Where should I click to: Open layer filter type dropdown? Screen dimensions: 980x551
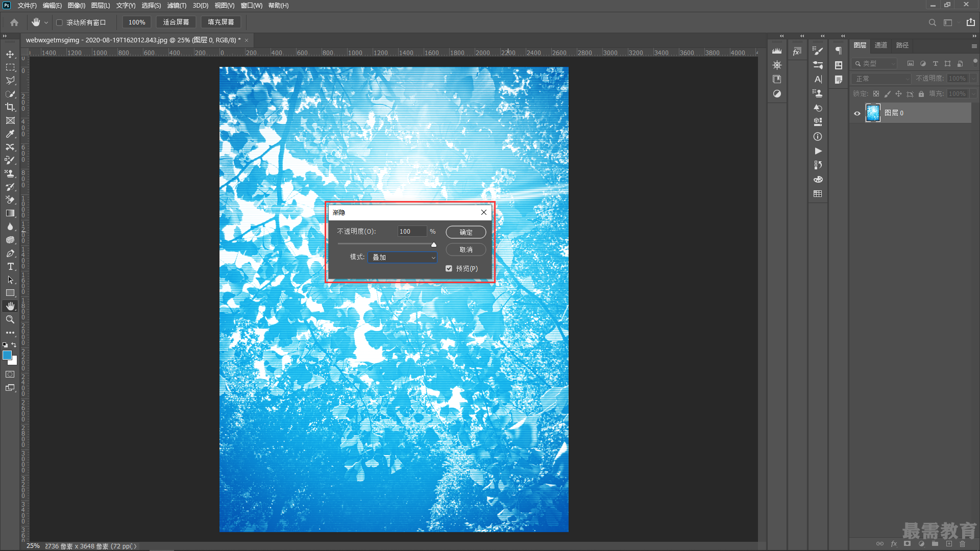(x=874, y=64)
